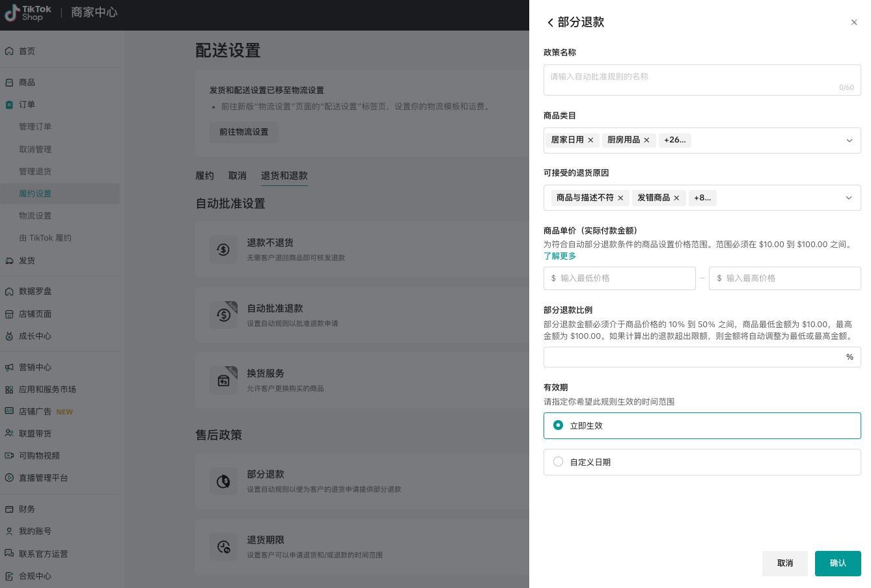The image size is (871, 588).
Task: Expand the +26 hidden categories chip
Action: click(674, 140)
